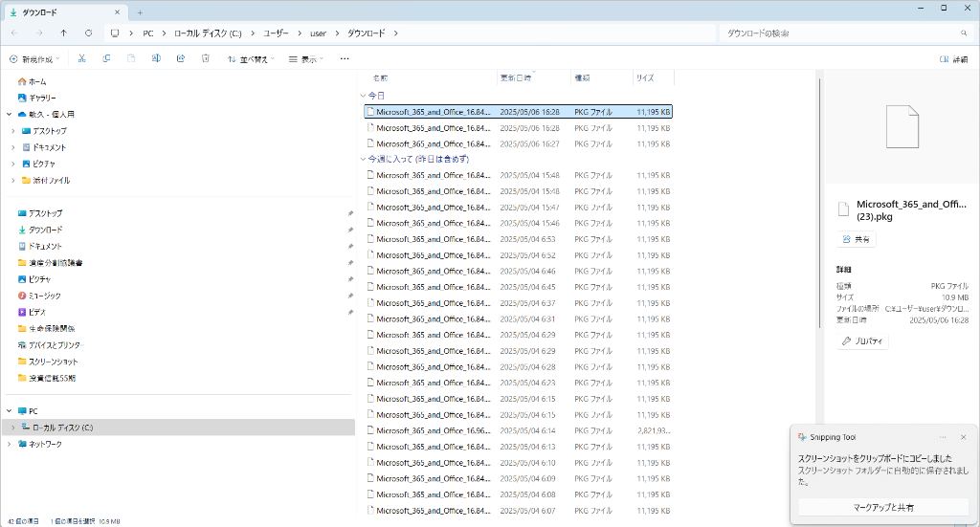Open the 新規作成 dropdown
The image size is (980, 527).
(34, 59)
